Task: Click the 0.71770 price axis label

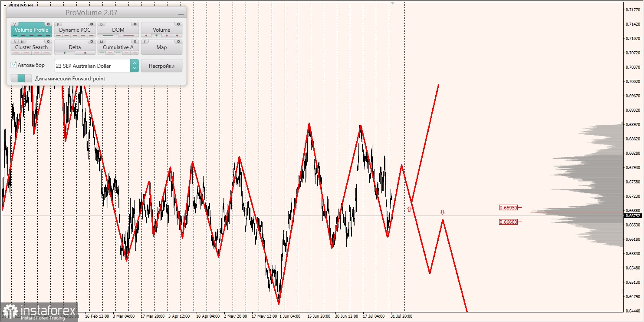Action: pos(634,10)
